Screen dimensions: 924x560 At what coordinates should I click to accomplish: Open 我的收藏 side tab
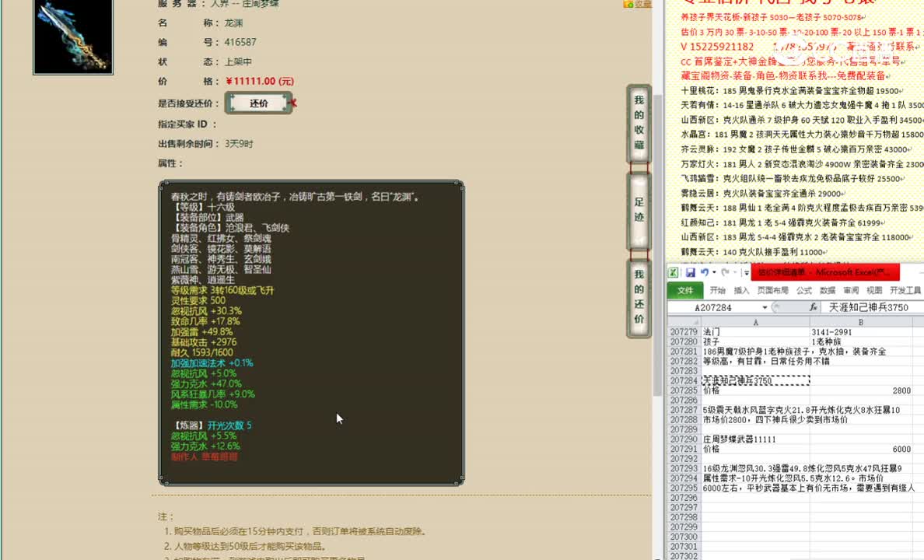point(639,123)
